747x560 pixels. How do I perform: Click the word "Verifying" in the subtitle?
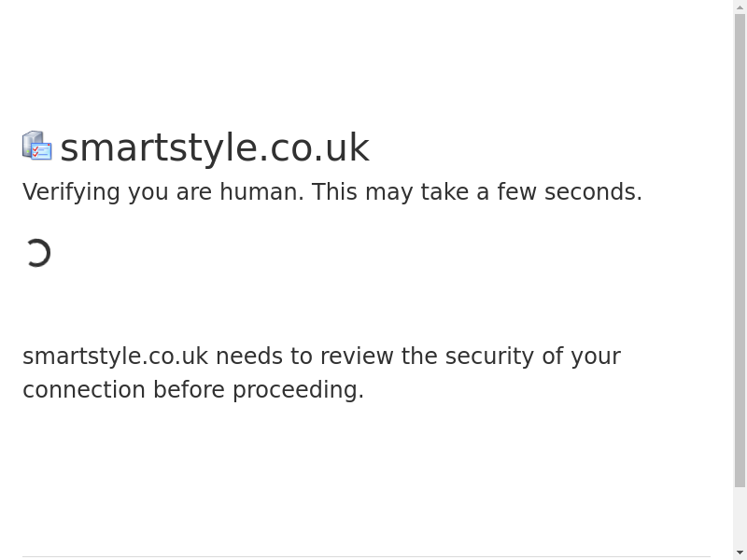(x=71, y=192)
